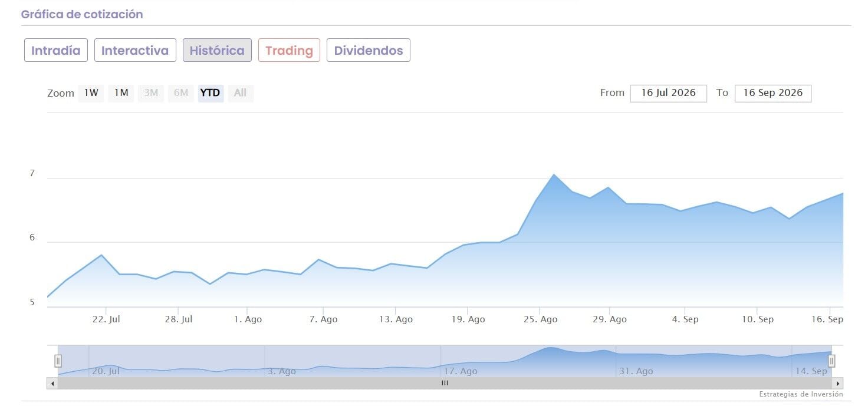Switch to the Intradía tab
This screenshot has height=416, width=868.
pyautogui.click(x=56, y=50)
